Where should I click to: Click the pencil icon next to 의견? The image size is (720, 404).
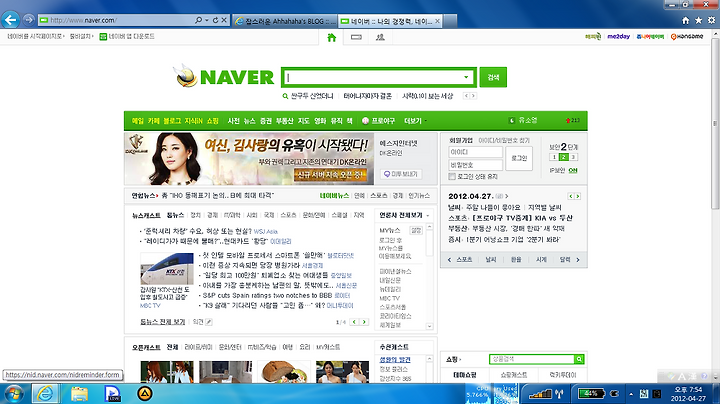209,322
